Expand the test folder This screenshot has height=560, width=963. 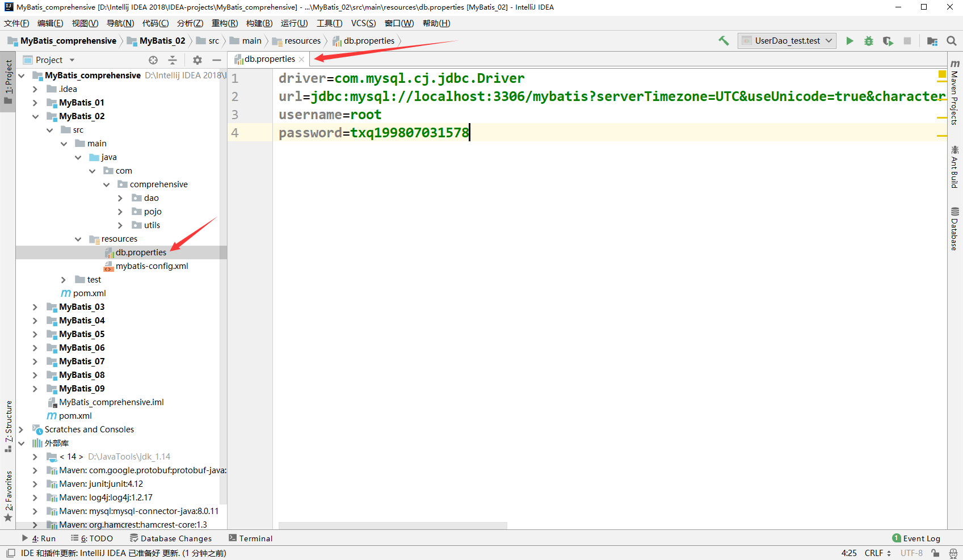coord(64,280)
